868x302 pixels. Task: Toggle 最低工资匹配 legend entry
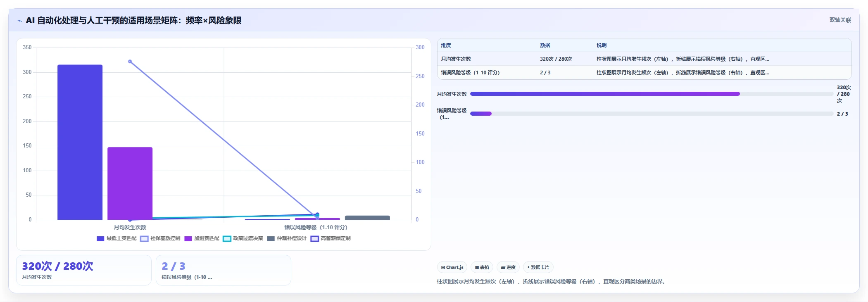[x=117, y=238]
